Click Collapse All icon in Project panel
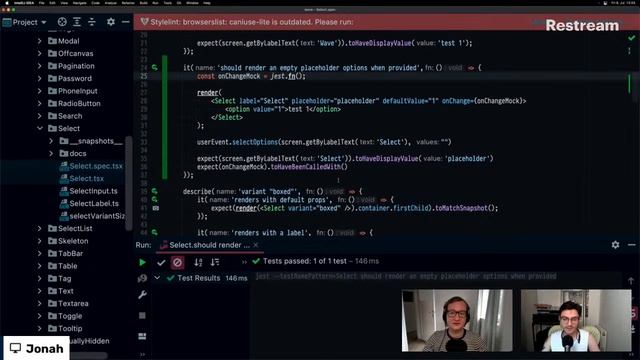 point(92,22)
